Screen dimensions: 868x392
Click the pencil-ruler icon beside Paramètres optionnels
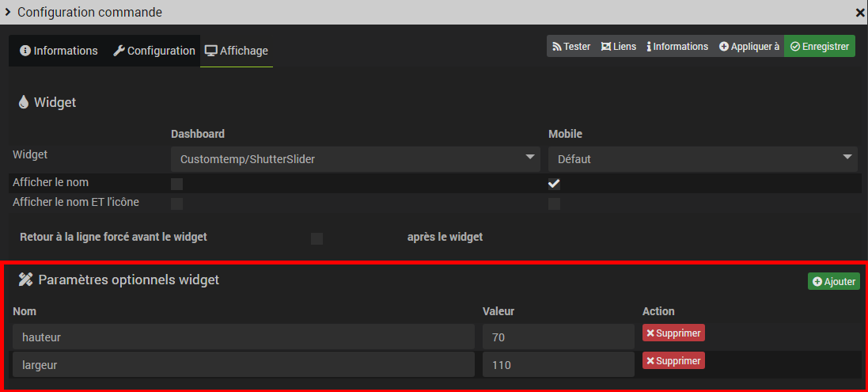(x=25, y=280)
